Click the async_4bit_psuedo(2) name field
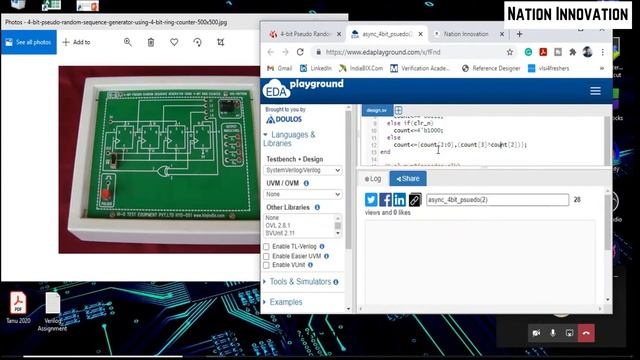The height and width of the screenshot is (360, 640). click(x=498, y=200)
